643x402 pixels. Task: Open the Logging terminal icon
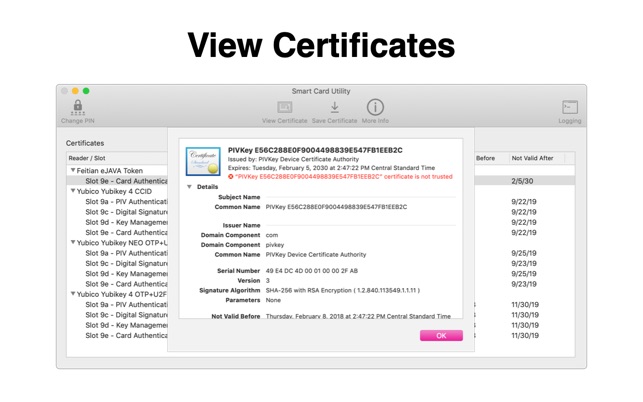570,107
